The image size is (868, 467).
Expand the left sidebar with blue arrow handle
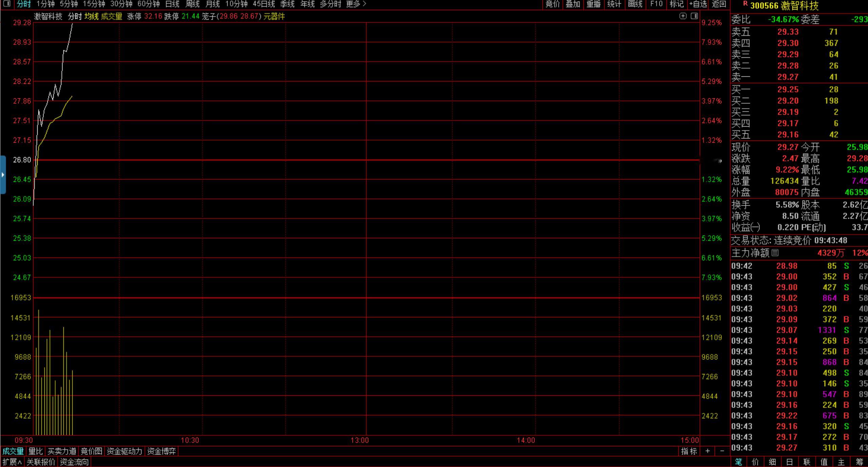[3, 175]
